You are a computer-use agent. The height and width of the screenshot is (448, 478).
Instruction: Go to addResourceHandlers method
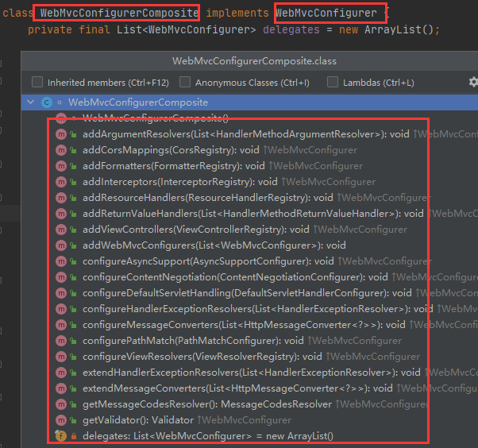207,198
